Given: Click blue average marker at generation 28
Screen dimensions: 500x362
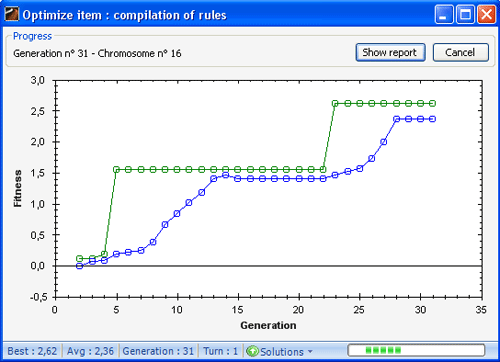Looking at the screenshot, I should [396, 119].
